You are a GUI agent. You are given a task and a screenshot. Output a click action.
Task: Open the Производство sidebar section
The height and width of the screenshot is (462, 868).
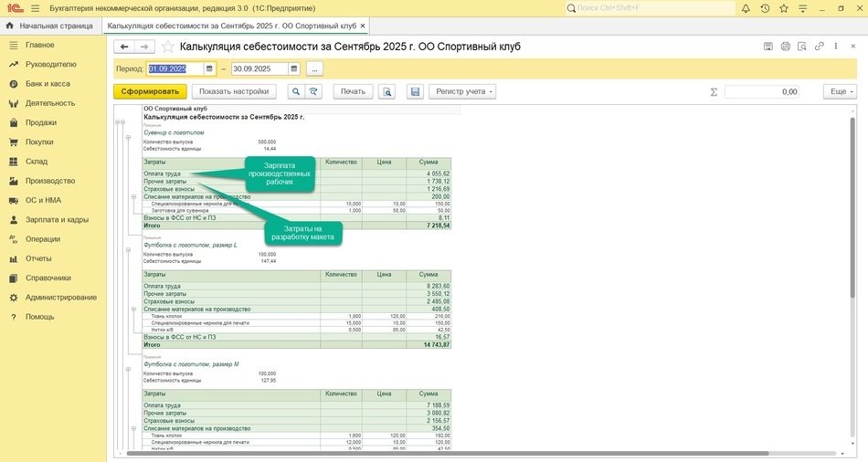pyautogui.click(x=50, y=181)
